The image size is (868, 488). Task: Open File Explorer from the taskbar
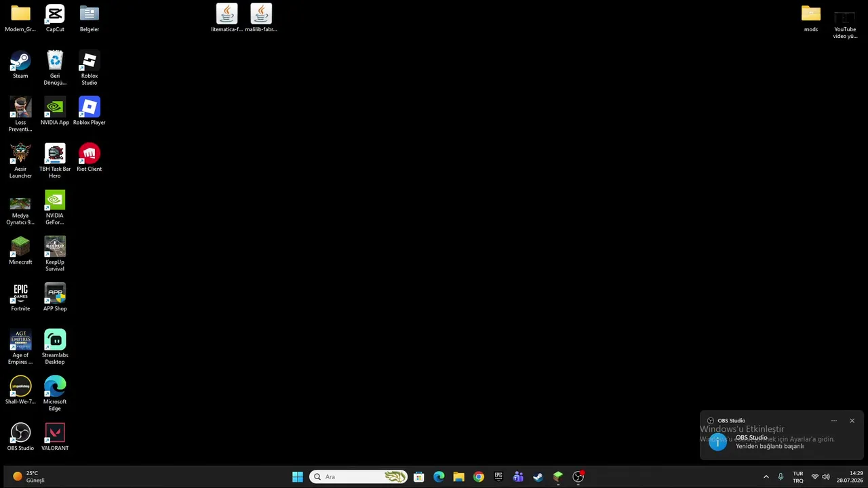point(458,476)
